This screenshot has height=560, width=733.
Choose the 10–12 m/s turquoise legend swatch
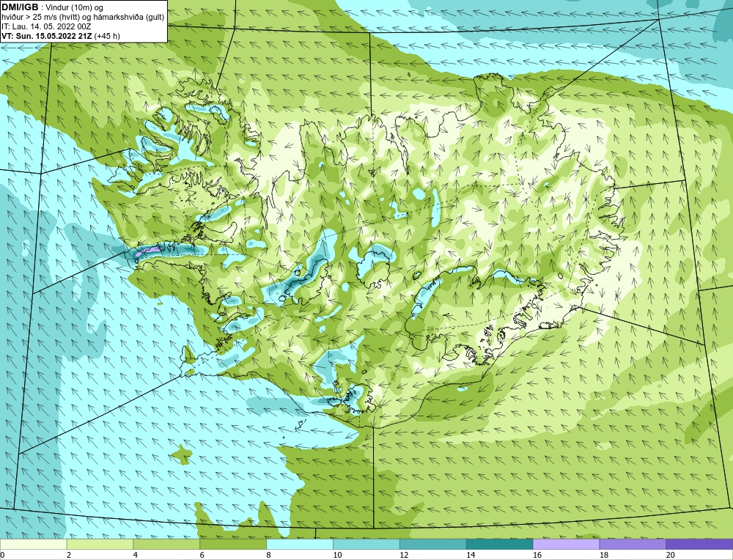pos(366,544)
